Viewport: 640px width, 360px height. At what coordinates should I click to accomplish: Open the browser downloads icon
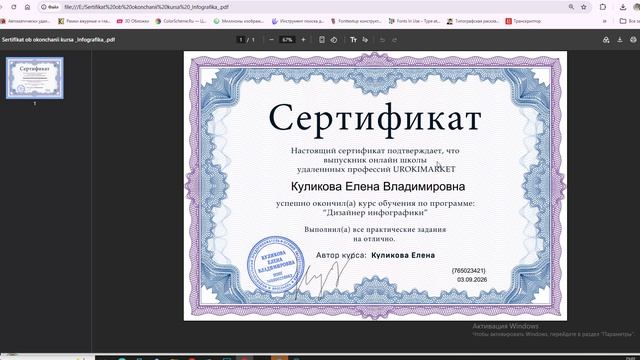(623, 7)
